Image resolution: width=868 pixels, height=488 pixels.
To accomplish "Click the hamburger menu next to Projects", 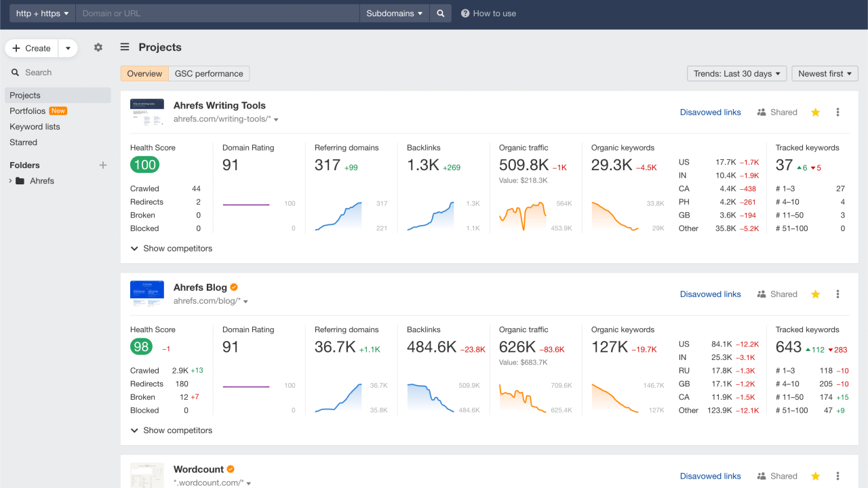I will [125, 47].
